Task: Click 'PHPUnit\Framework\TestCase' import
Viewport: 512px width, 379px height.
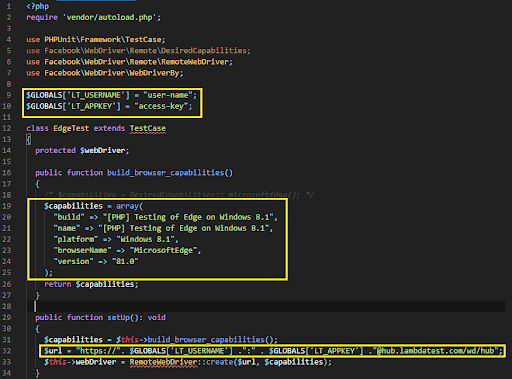Action: pyautogui.click(x=103, y=39)
